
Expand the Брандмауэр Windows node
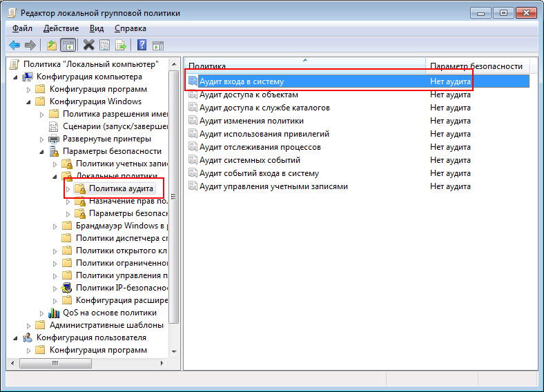click(55, 226)
